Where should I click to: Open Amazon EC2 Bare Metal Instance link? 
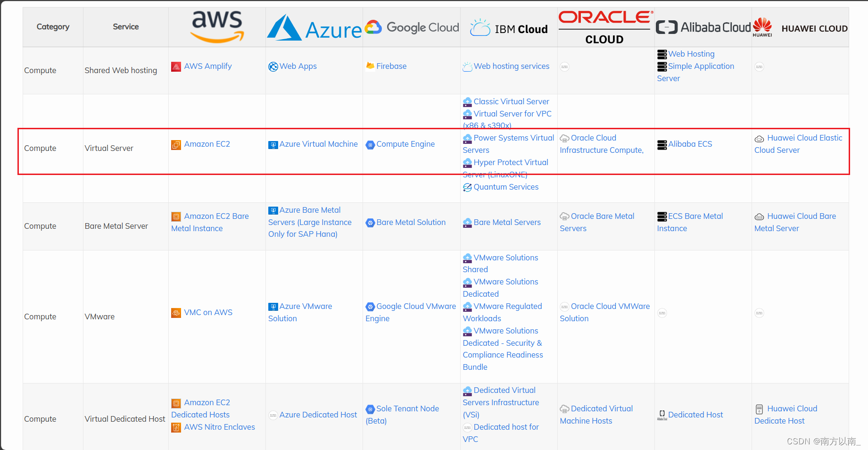pyautogui.click(x=210, y=222)
